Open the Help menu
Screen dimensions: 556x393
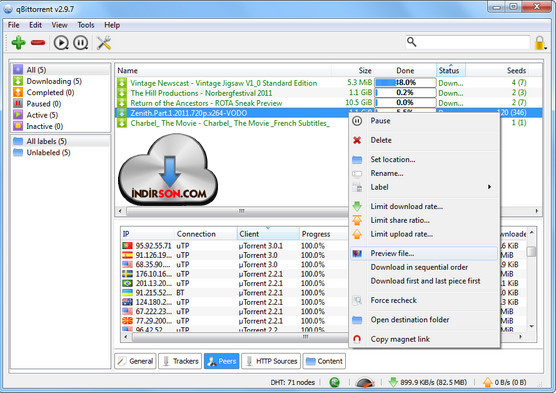click(112, 25)
